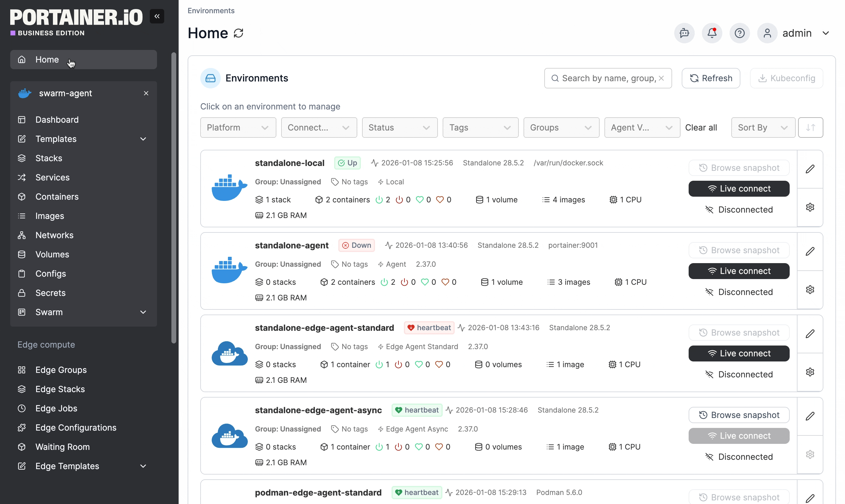Go to Containers in the sidebar
The width and height of the screenshot is (845, 504).
(57, 197)
